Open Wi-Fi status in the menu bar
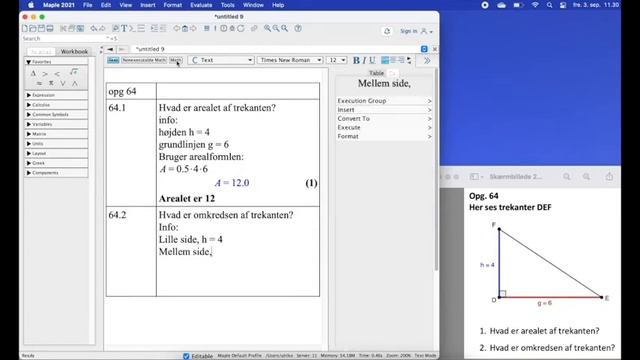This screenshot has height=360, width=640. tap(535, 5)
